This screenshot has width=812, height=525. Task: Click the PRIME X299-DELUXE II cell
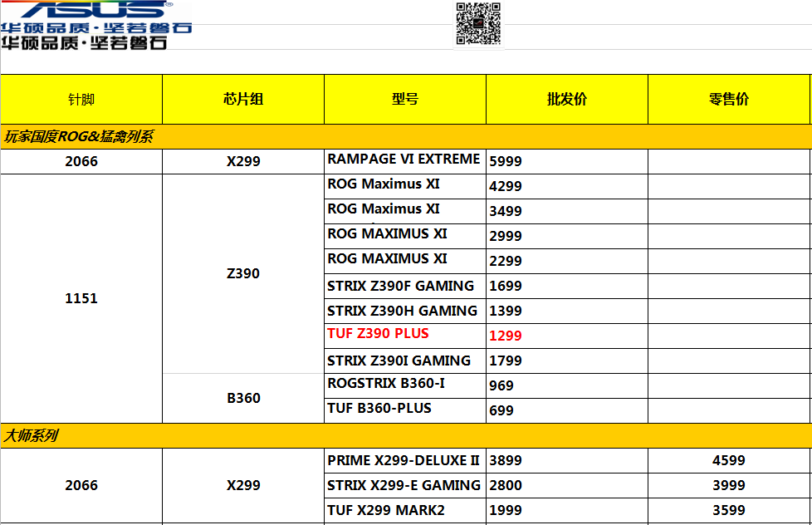click(404, 460)
